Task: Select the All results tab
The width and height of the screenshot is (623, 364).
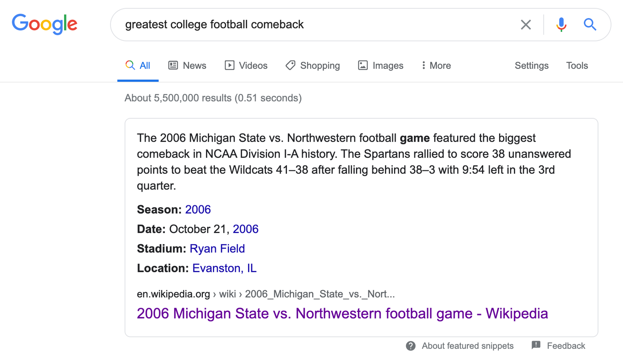Action: pos(138,65)
